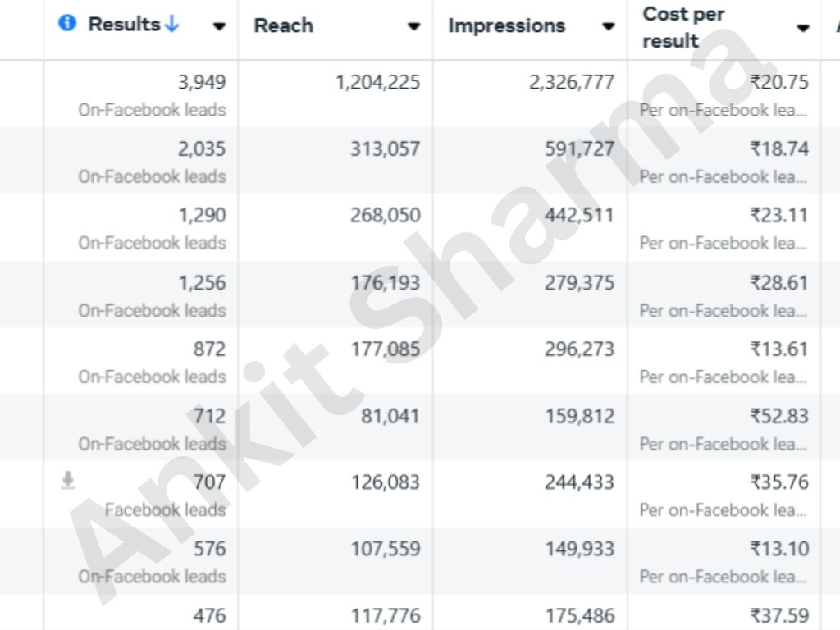Click the blue sort arrow next to Results
The height and width of the screenshot is (630, 840).
pos(171,25)
